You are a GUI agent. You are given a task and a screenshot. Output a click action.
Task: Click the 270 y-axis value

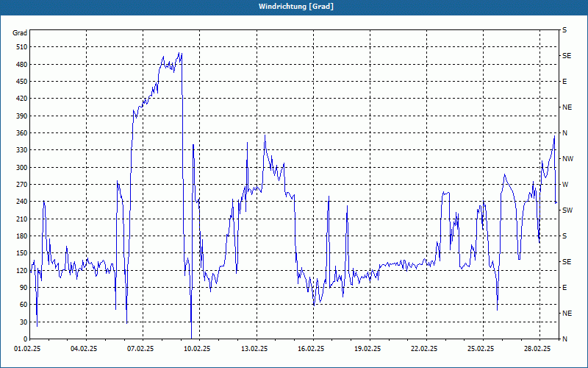(x=22, y=185)
